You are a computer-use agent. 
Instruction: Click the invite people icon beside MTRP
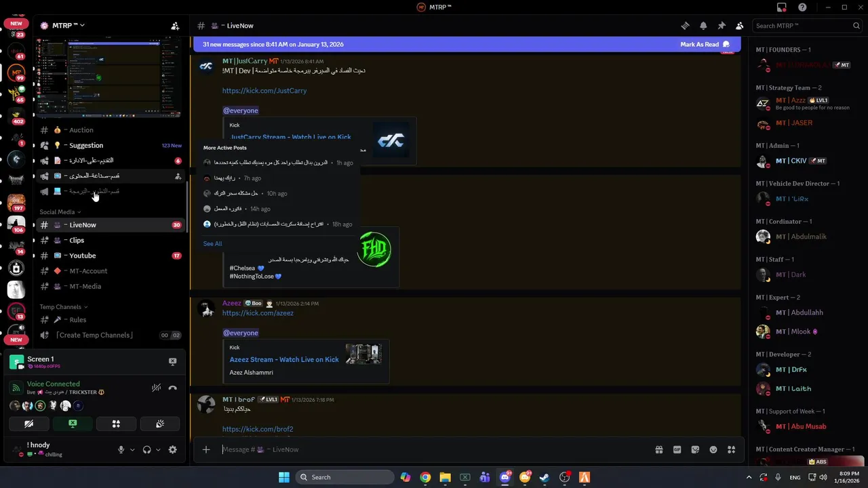click(175, 26)
